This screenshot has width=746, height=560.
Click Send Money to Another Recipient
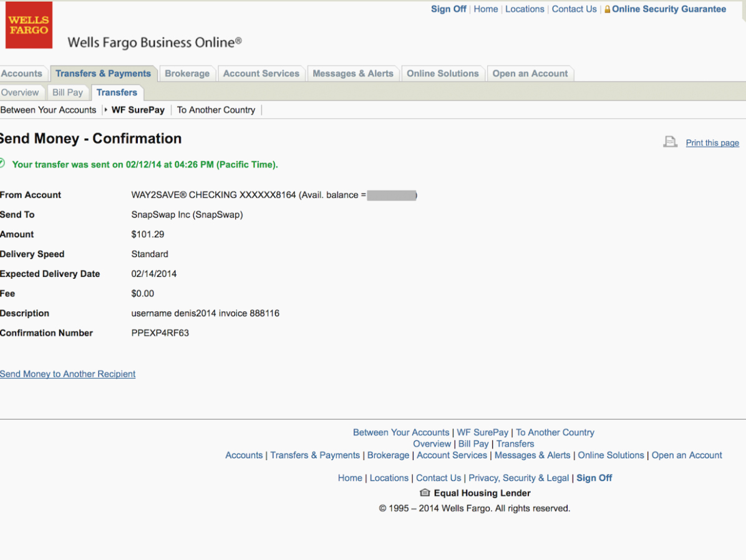[x=67, y=374]
